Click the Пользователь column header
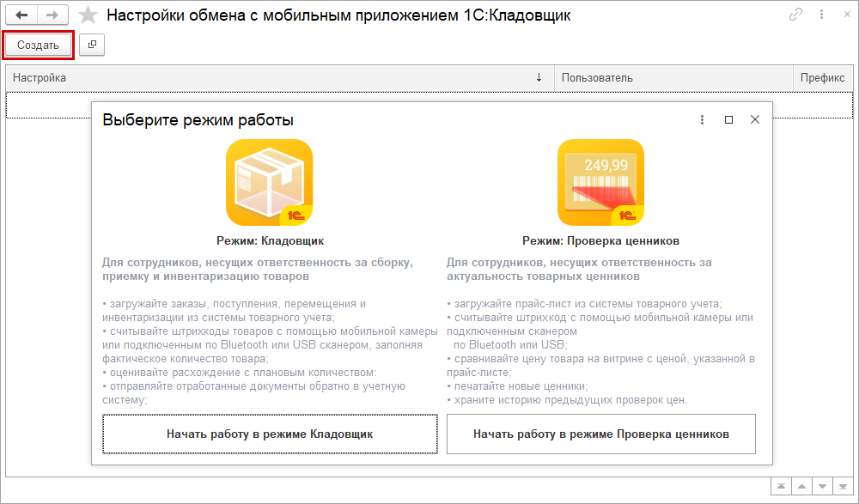859x504 pixels. tap(673, 78)
